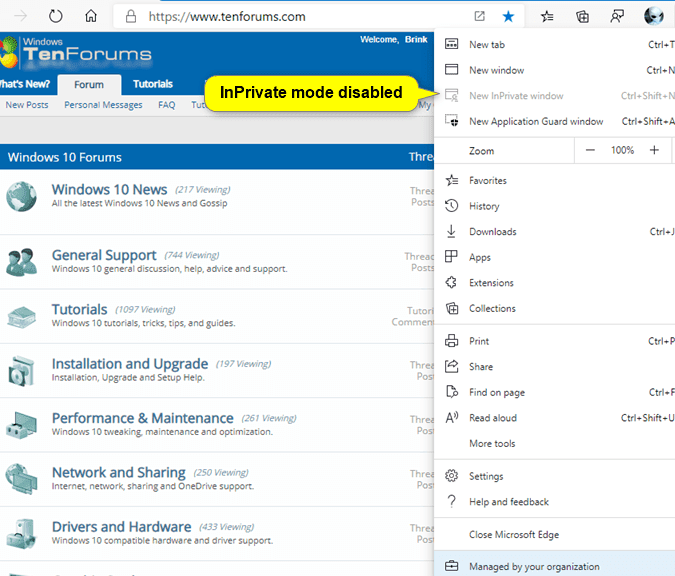Open the Performance & Maintenance forum
675x576 pixels.
coord(142,418)
